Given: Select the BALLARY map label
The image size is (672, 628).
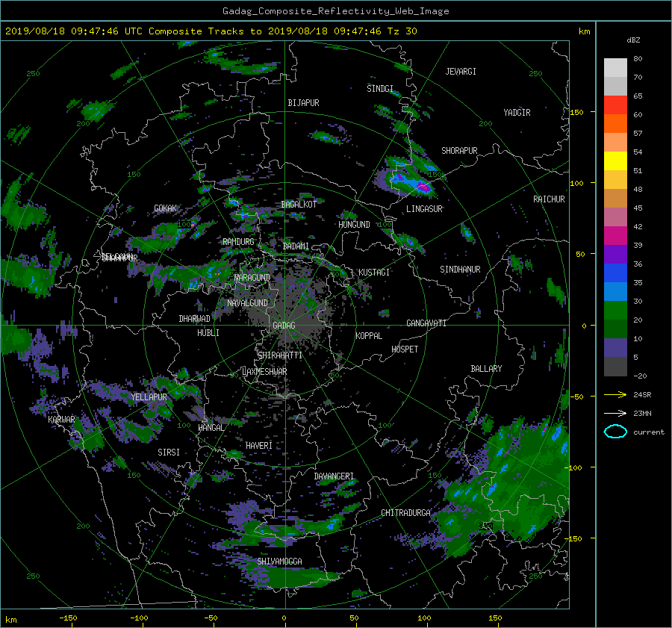Looking at the screenshot, I should (x=486, y=369).
